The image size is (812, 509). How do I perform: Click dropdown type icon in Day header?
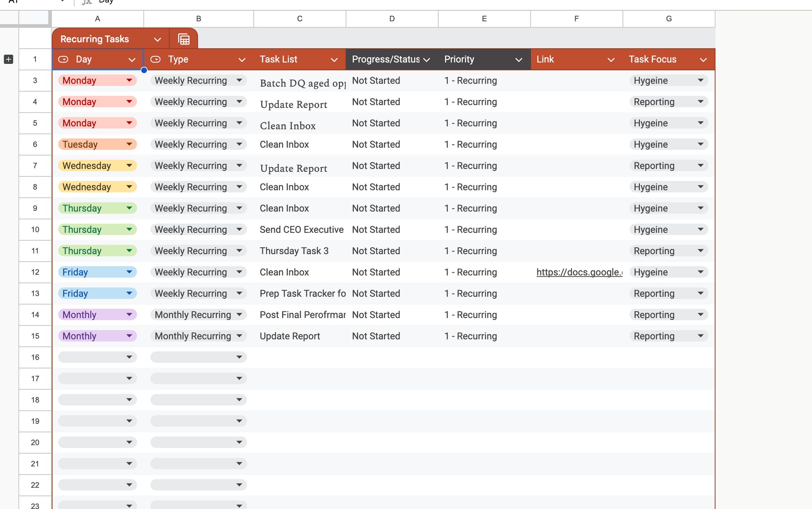click(63, 59)
